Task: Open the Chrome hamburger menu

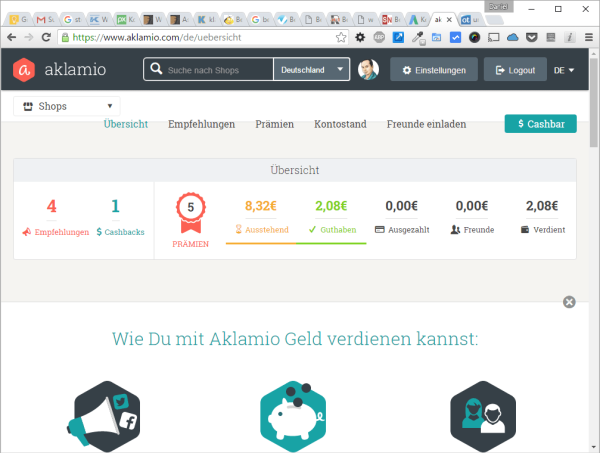Action: 589,37
